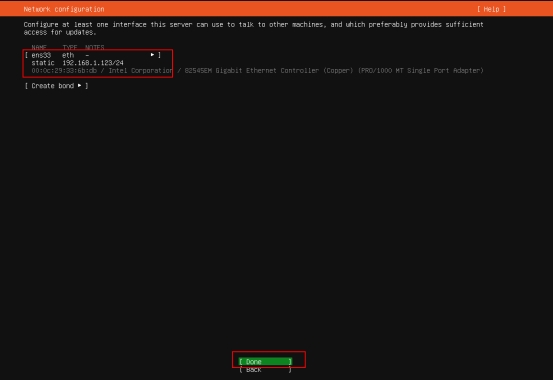This screenshot has height=380, width=553.
Task: Expand the arrow on ens33 row
Action: point(152,55)
